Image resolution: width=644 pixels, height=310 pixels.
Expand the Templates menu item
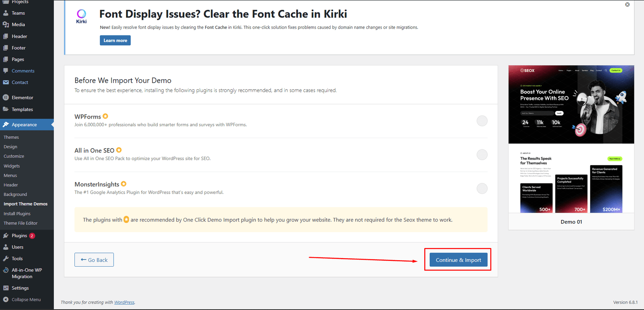(x=22, y=109)
